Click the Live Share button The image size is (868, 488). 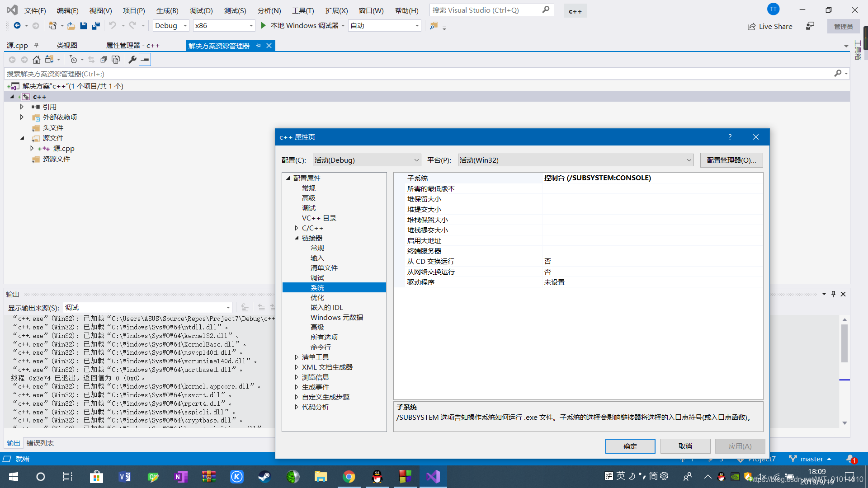point(770,26)
